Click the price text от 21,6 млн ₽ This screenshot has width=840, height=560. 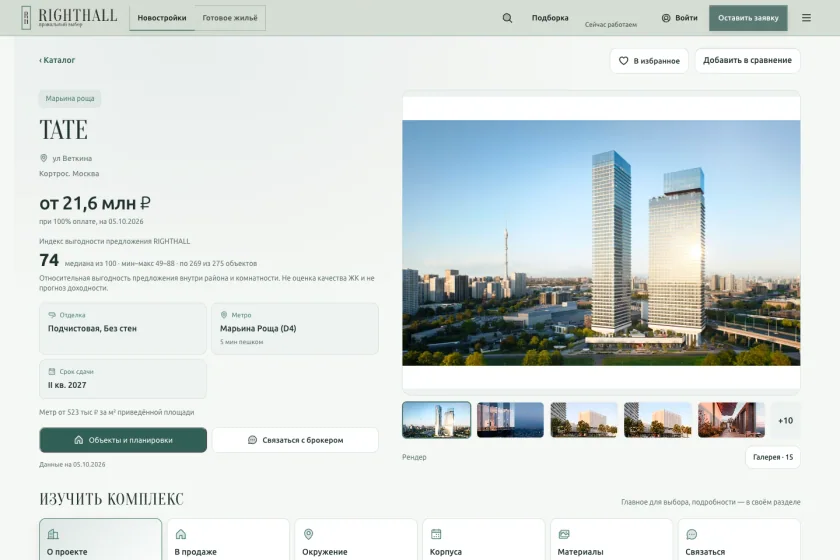[x=95, y=204]
